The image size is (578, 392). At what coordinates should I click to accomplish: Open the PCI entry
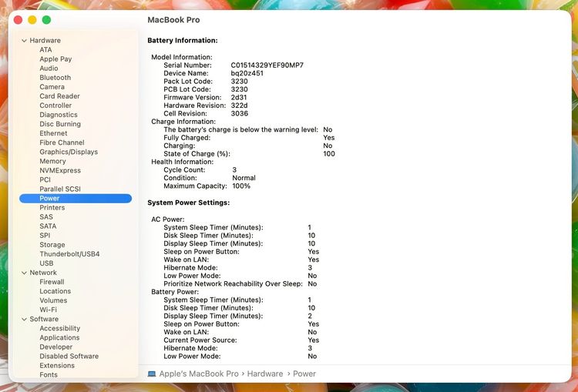[x=45, y=179]
